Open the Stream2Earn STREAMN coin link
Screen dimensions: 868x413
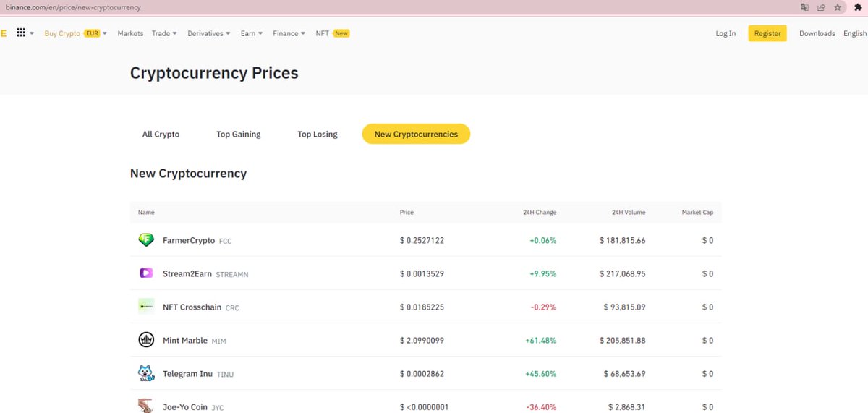coord(205,273)
